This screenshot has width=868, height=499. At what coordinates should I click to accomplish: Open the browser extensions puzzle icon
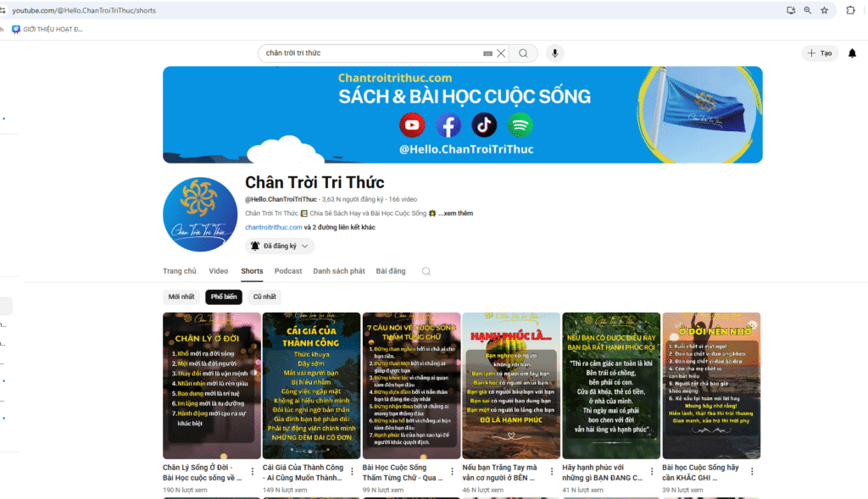[850, 10]
